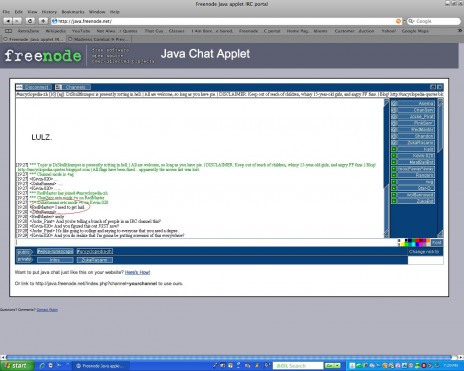464x371 pixels.
Task: Open the YouTube bookmark
Action: 81,31
